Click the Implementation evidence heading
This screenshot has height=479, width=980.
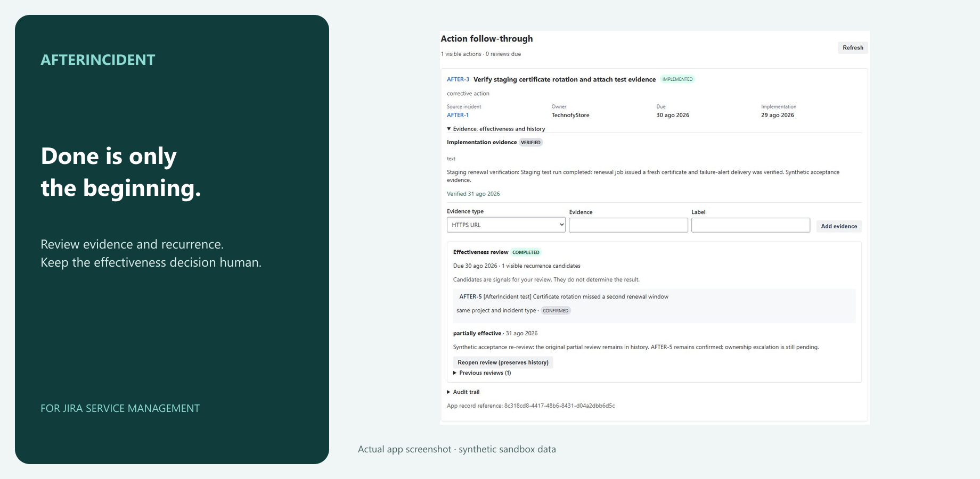click(482, 142)
